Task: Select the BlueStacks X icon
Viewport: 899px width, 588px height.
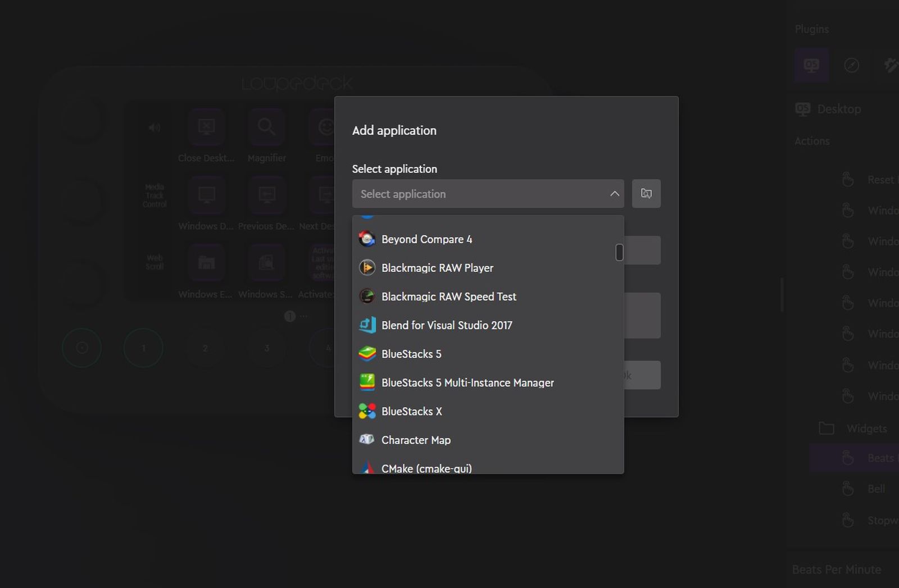Action: [x=367, y=411]
